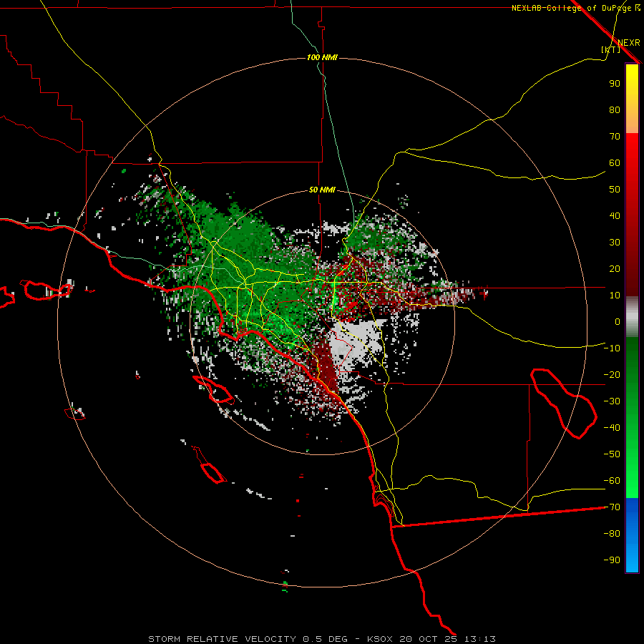Click the -40 scale label
Viewport: 644px width, 644px height.
tap(612, 428)
